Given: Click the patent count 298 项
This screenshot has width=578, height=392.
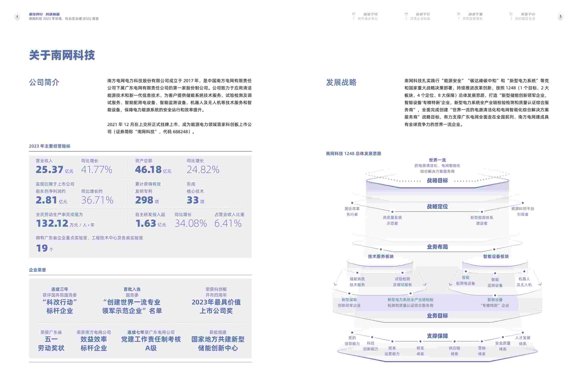Looking at the screenshot, I should [x=147, y=200].
